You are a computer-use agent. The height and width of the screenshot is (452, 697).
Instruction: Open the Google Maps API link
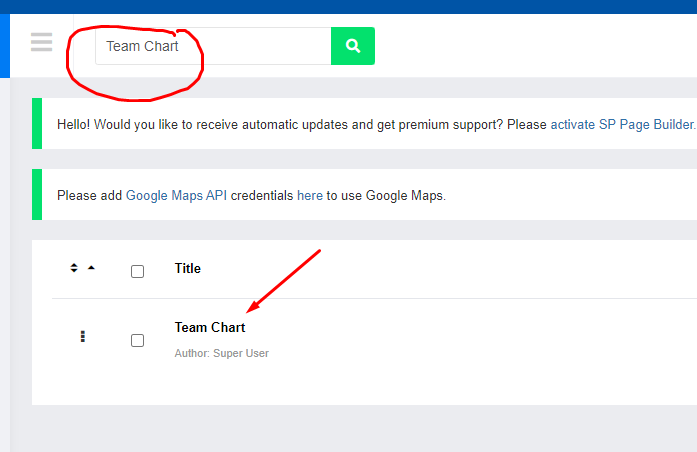coord(176,196)
